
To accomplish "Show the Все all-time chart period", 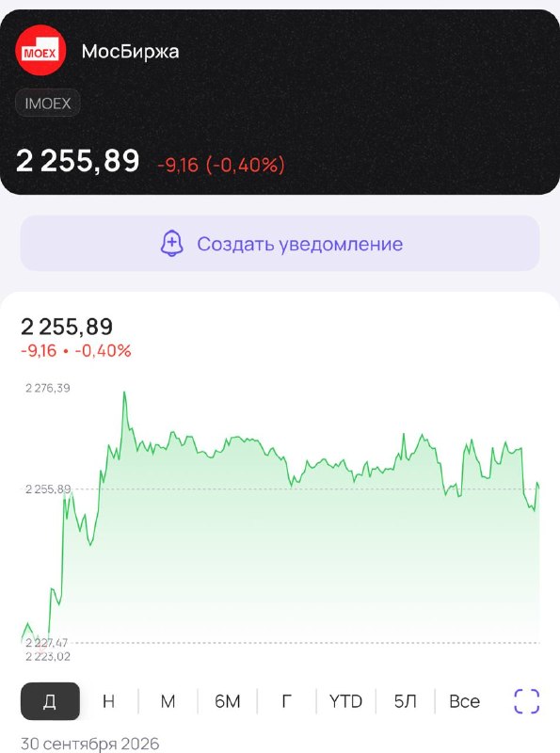I will pos(464,701).
